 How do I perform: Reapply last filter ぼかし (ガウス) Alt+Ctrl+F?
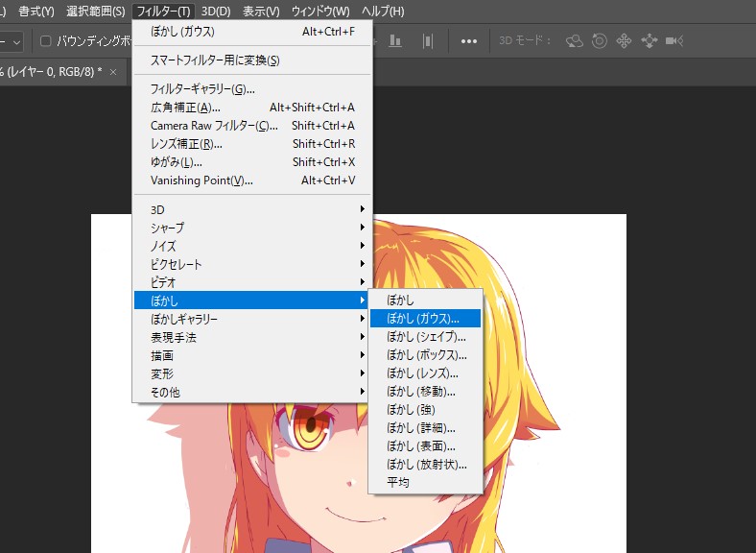coord(252,32)
